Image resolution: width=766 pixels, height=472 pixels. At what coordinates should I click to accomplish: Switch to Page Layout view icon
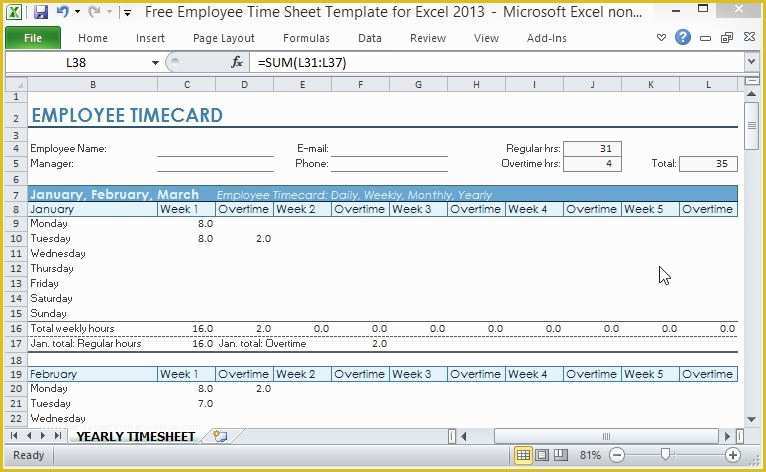[542, 455]
